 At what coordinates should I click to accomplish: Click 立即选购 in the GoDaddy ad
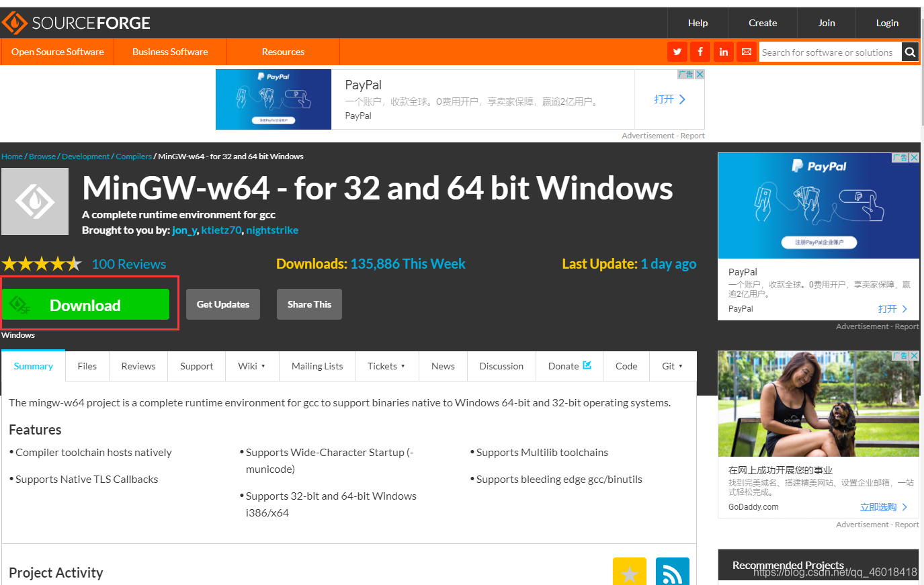(884, 507)
